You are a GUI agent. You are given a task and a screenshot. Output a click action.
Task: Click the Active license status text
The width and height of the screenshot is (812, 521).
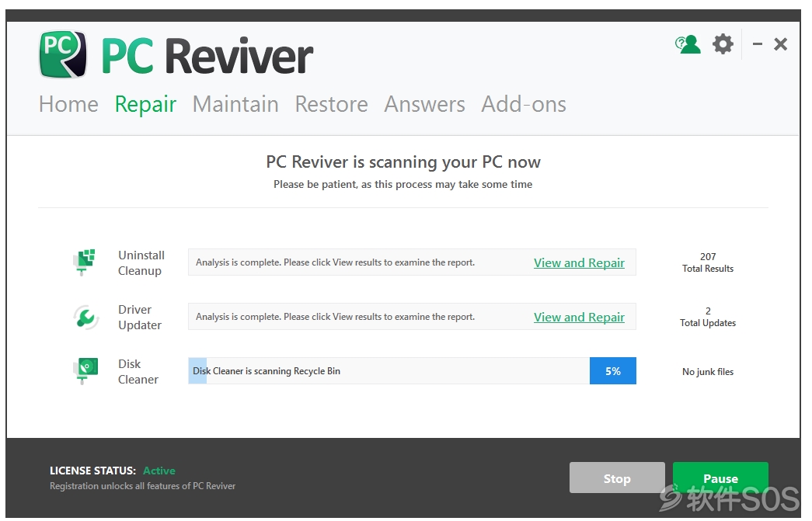[159, 471]
